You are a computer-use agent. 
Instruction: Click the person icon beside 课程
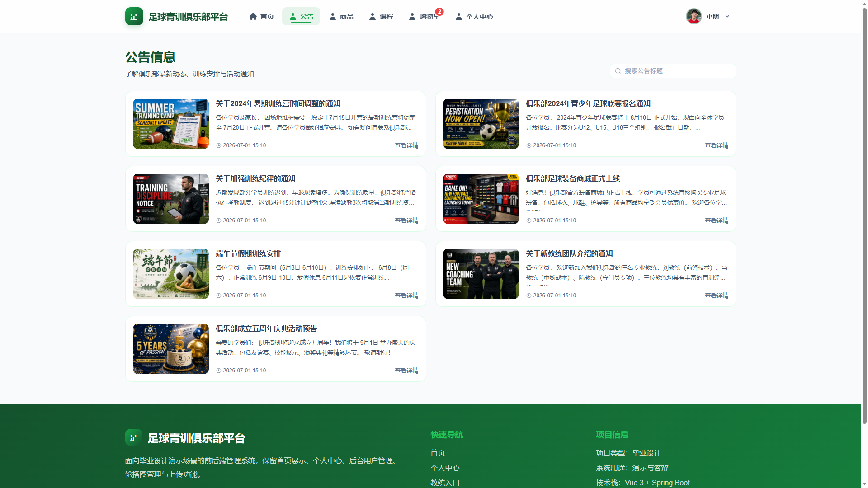click(x=373, y=16)
